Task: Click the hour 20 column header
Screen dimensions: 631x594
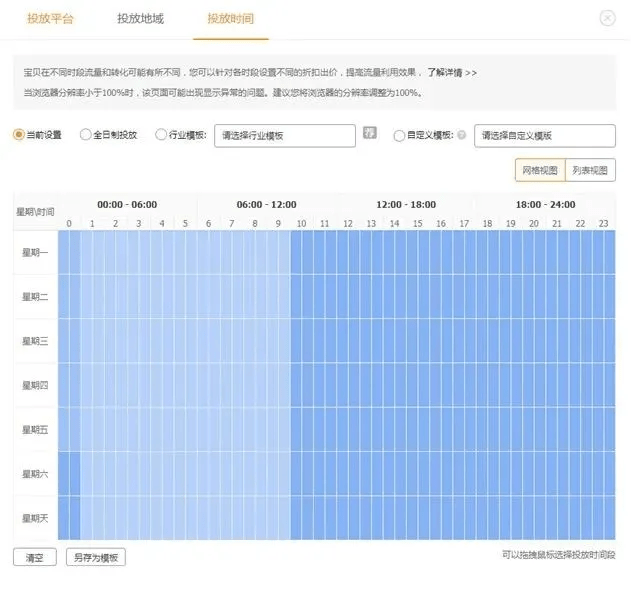Action: pos(534,223)
